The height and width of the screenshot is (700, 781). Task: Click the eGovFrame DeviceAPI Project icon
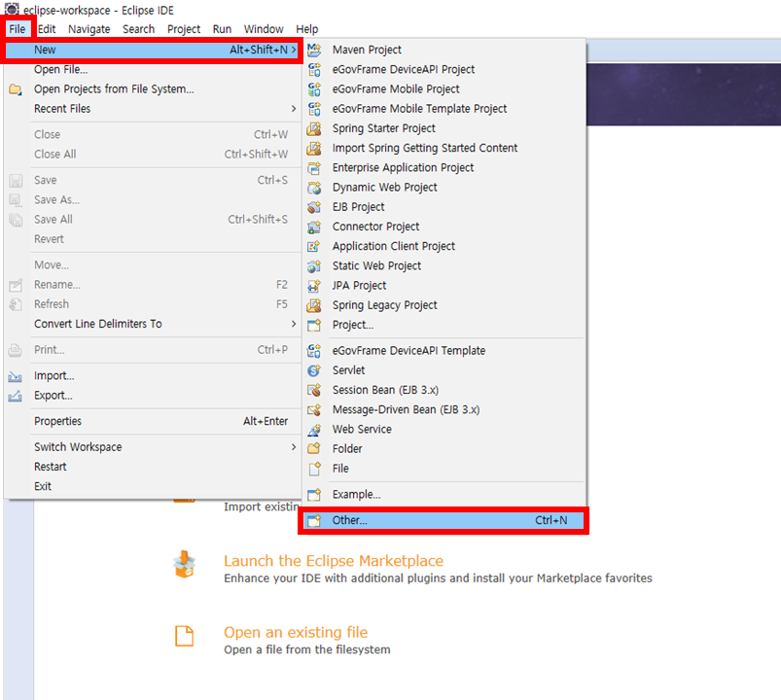[x=314, y=69]
